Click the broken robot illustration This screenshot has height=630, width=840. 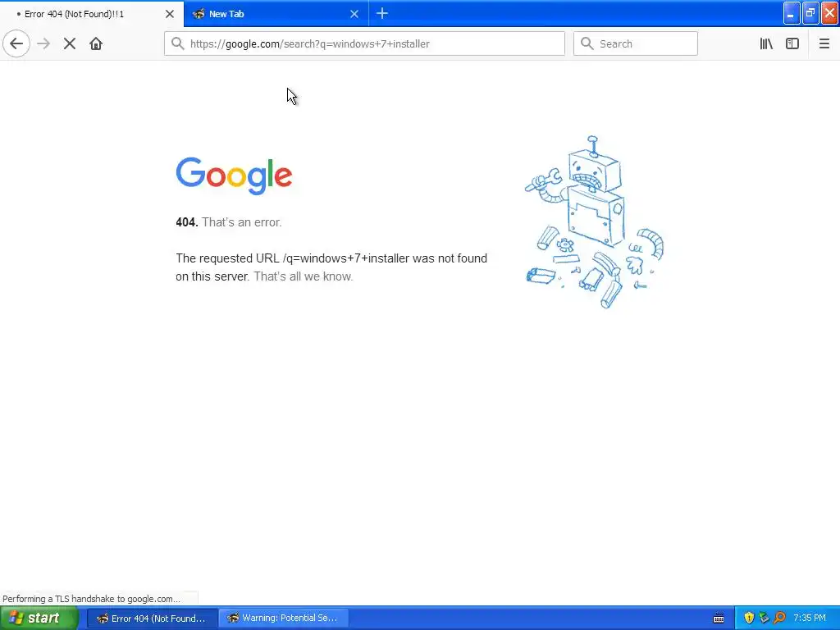594,221
